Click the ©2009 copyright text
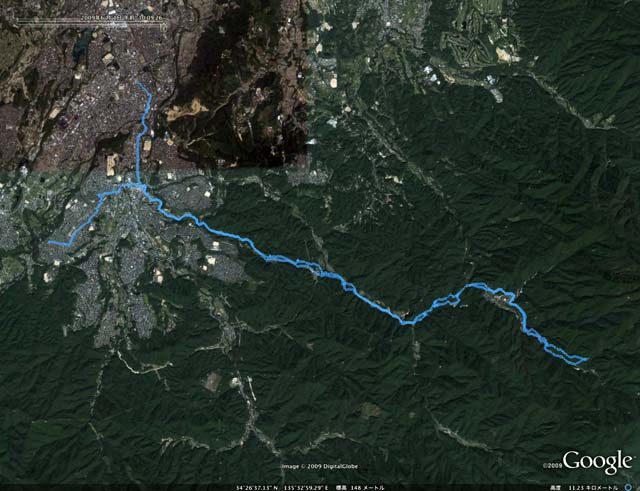Image resolution: width=640 pixels, height=491 pixels. (x=552, y=465)
